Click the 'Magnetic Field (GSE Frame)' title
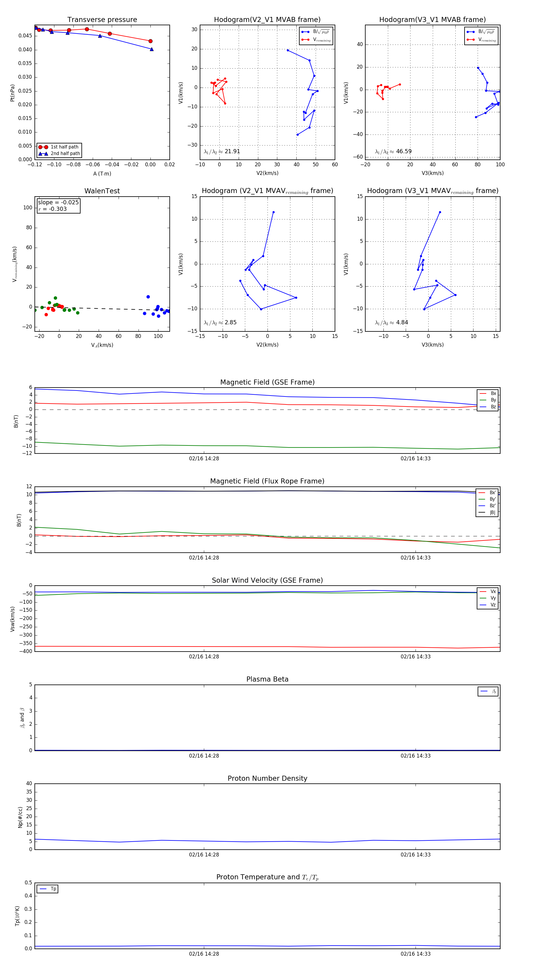Screen dimensions: 535x980 [267, 382]
